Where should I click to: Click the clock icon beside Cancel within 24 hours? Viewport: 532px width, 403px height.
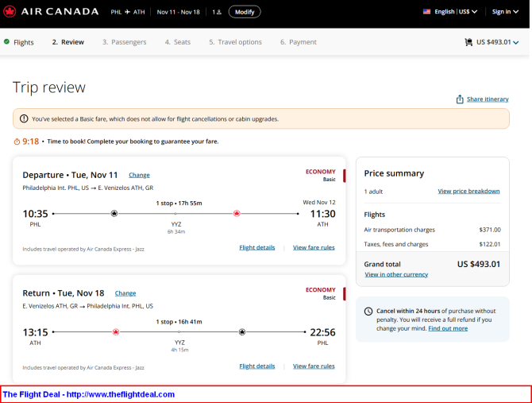pos(368,312)
